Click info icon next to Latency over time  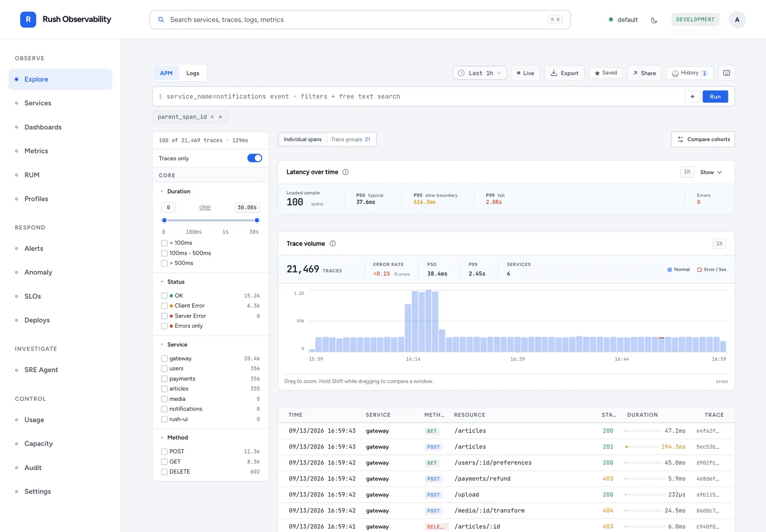(346, 172)
